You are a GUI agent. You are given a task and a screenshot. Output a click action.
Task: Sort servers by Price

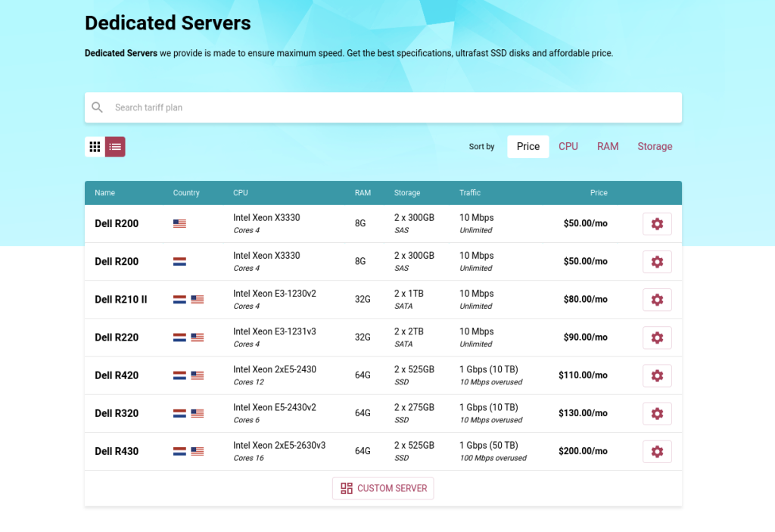[x=528, y=147]
